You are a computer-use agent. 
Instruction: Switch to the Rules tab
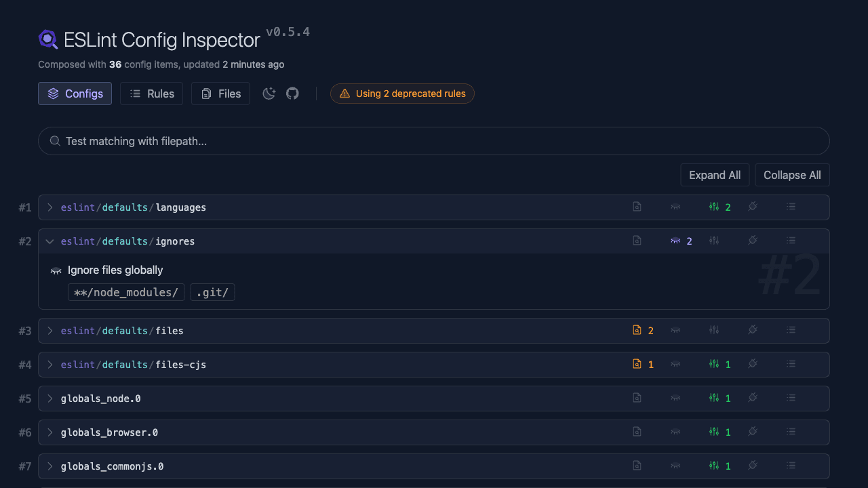point(151,94)
